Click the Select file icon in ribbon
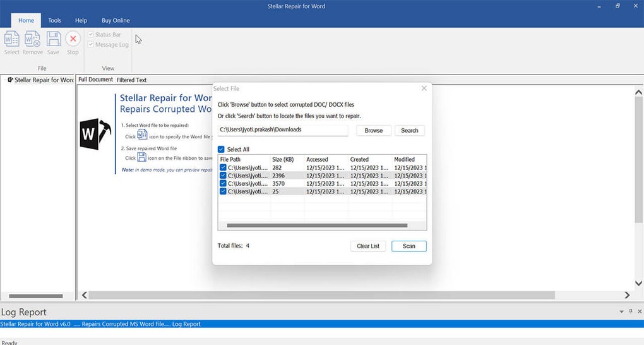 (11, 39)
